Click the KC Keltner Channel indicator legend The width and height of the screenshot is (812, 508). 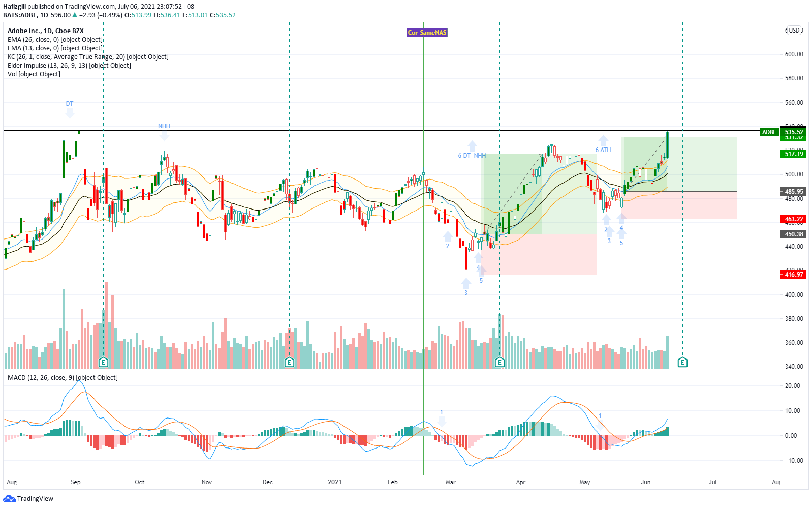coord(88,57)
